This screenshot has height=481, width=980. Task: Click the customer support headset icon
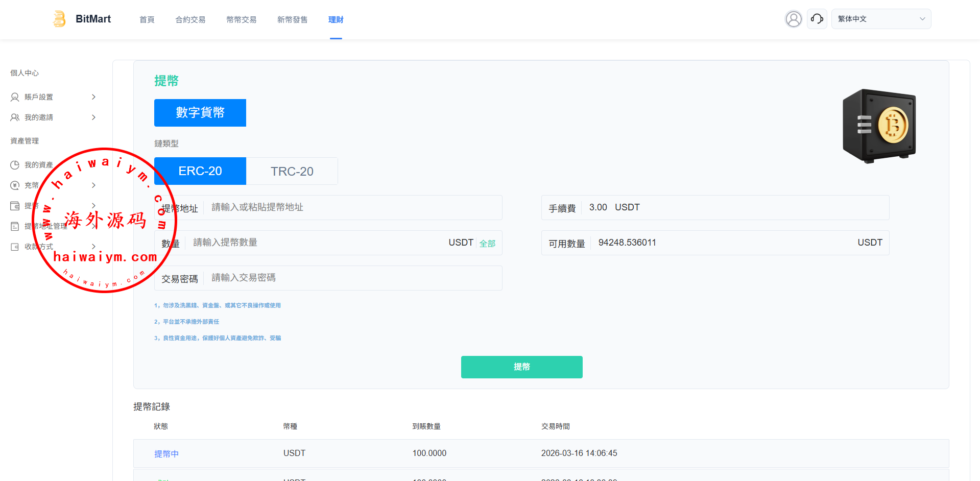817,19
